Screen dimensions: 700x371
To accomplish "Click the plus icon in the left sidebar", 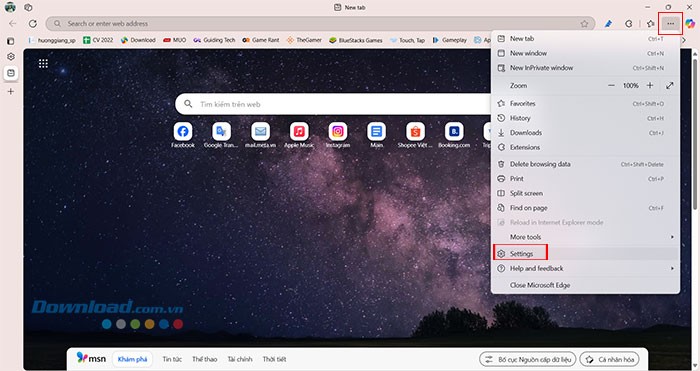I will pyautogui.click(x=11, y=91).
